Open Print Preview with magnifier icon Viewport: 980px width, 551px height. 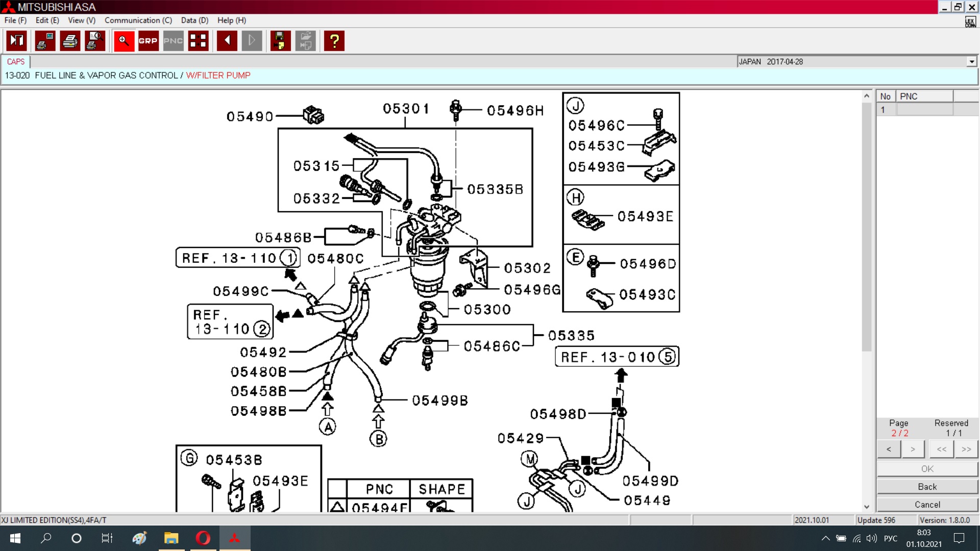95,41
